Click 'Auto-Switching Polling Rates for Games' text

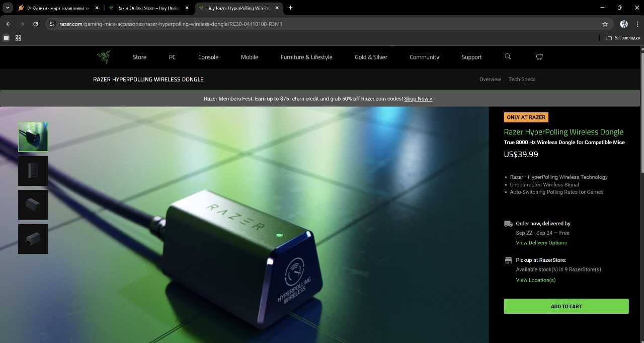pos(556,192)
